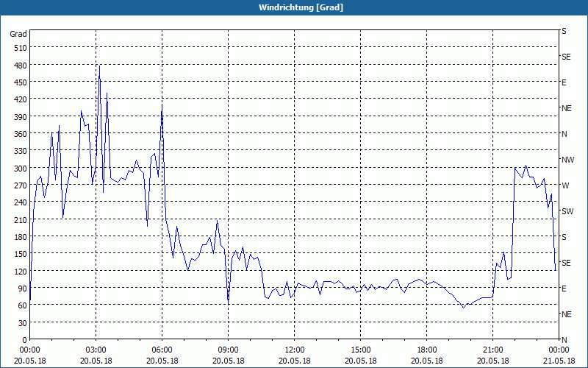Select the 12:00 time label
This screenshot has height=368, width=588.
pyautogui.click(x=295, y=350)
